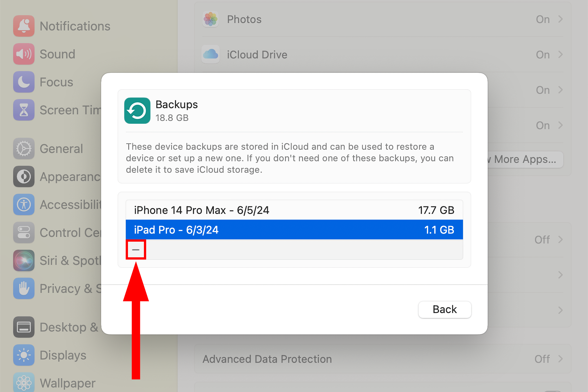Screen dimensions: 588x392
Task: Open Notifications settings in sidebar
Action: [24, 26]
